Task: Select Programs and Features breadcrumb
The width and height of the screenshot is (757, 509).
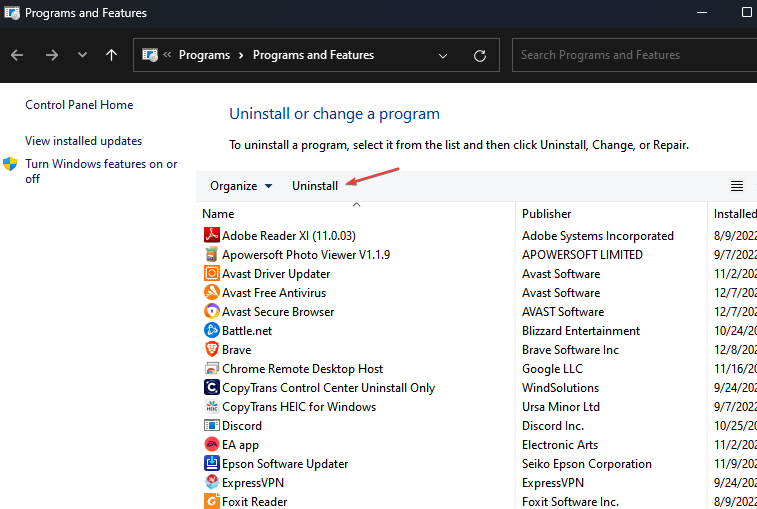Action: point(313,55)
